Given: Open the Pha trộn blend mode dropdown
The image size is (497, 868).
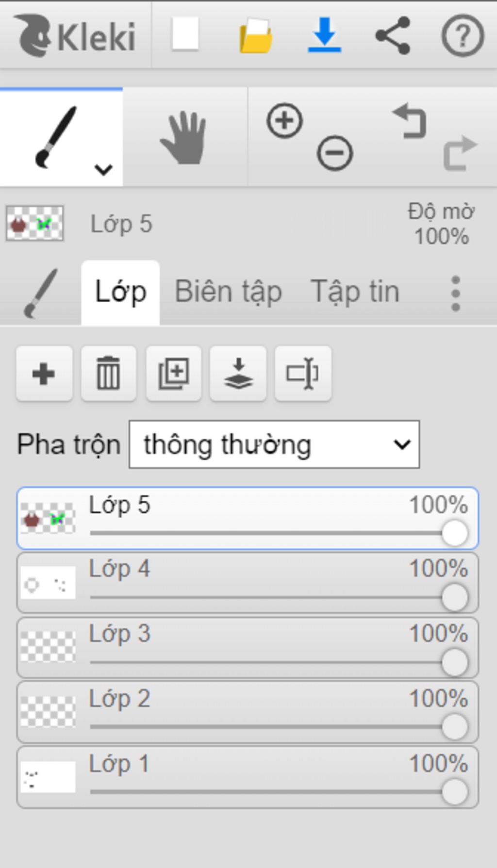Looking at the screenshot, I should pos(274,444).
